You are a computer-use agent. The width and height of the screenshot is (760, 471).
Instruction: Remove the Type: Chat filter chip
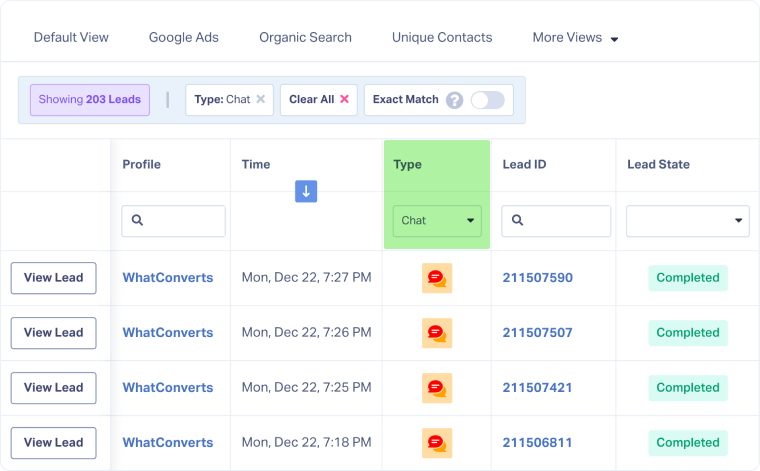tap(261, 99)
